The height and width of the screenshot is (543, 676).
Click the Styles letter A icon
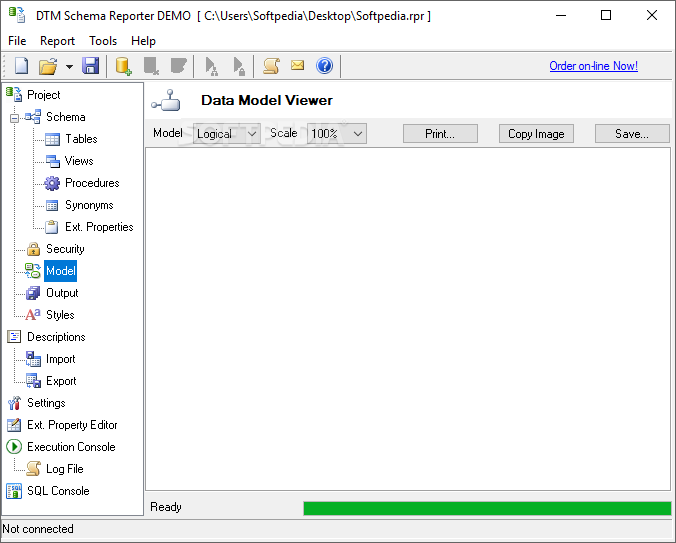[33, 315]
